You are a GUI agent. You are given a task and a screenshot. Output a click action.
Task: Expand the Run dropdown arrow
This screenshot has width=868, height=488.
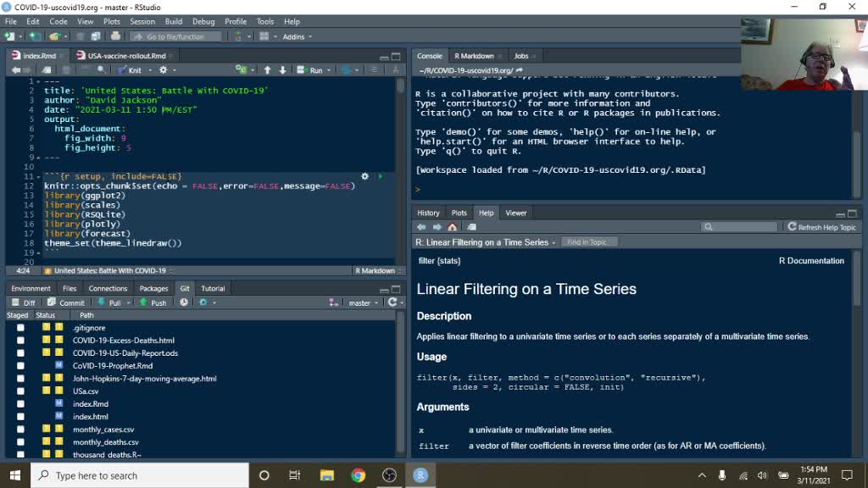click(329, 71)
